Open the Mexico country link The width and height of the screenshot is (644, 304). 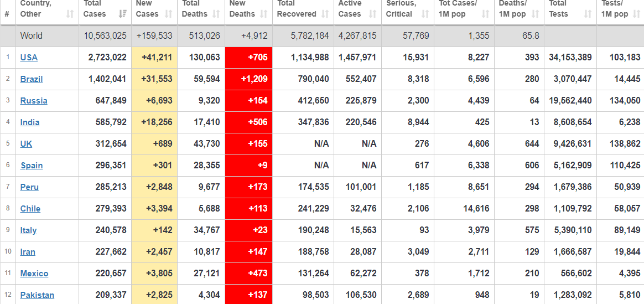(34, 274)
